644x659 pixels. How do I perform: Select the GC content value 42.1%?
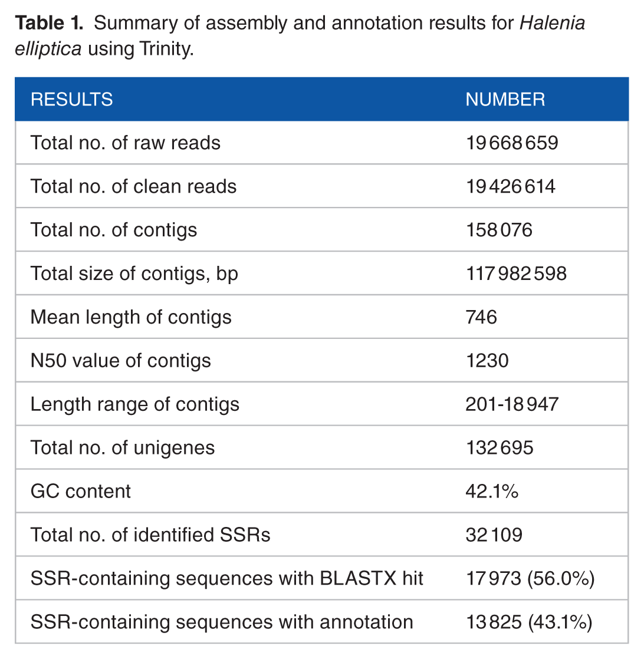click(492, 492)
